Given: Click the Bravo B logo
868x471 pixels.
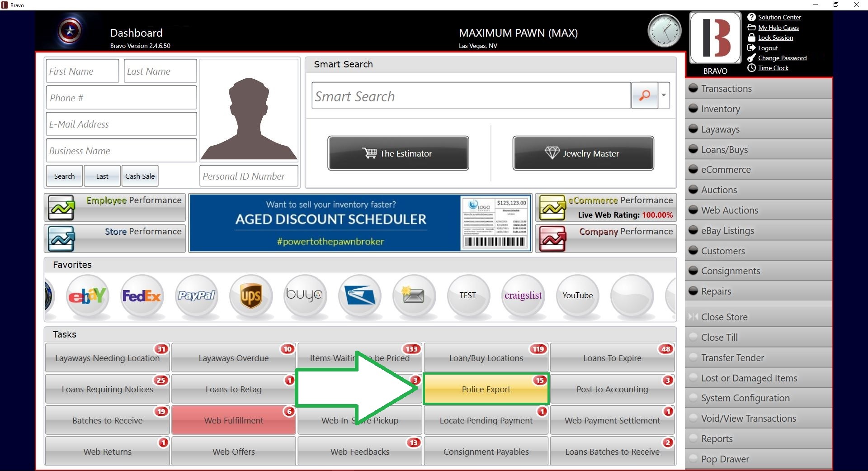Looking at the screenshot, I should (715, 38).
